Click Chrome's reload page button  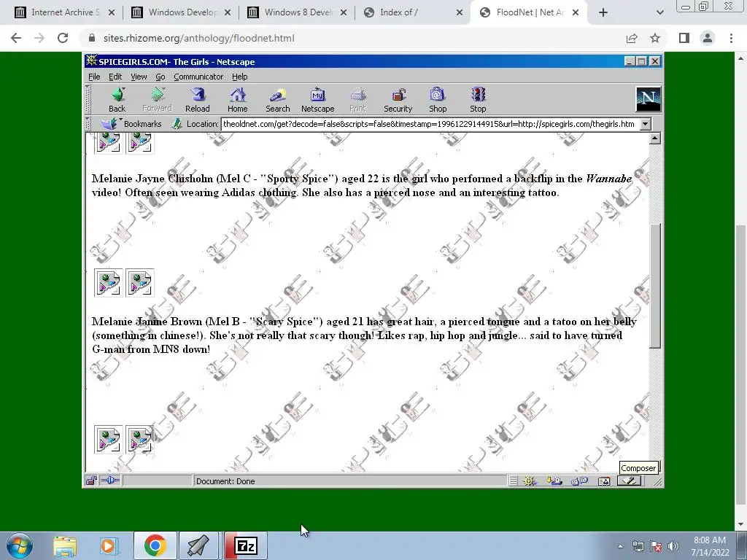pos(63,38)
